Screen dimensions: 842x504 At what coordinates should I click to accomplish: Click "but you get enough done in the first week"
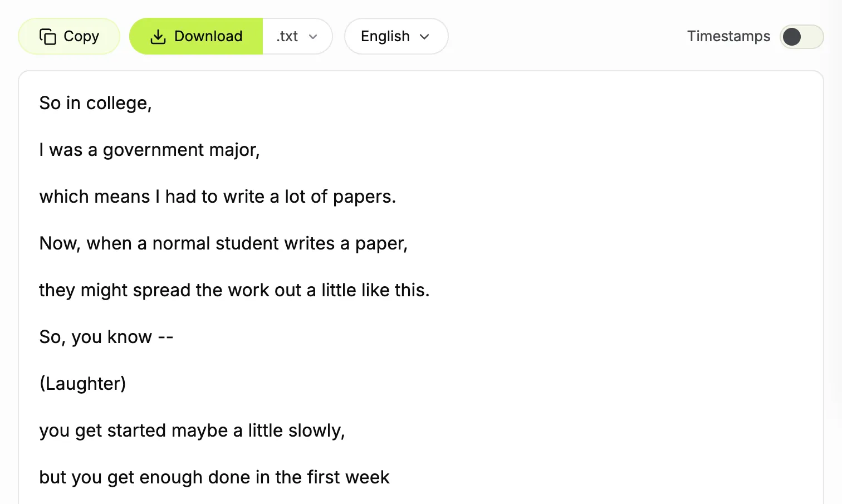pyautogui.click(x=214, y=477)
